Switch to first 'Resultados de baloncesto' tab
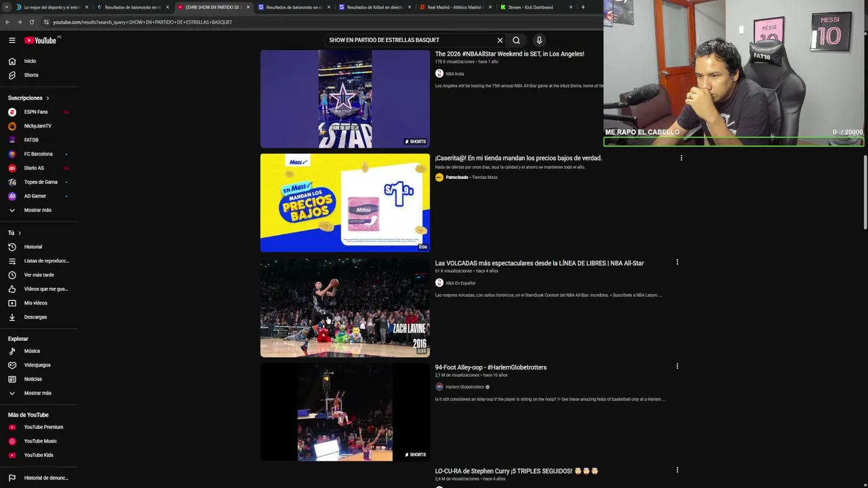 pos(133,7)
